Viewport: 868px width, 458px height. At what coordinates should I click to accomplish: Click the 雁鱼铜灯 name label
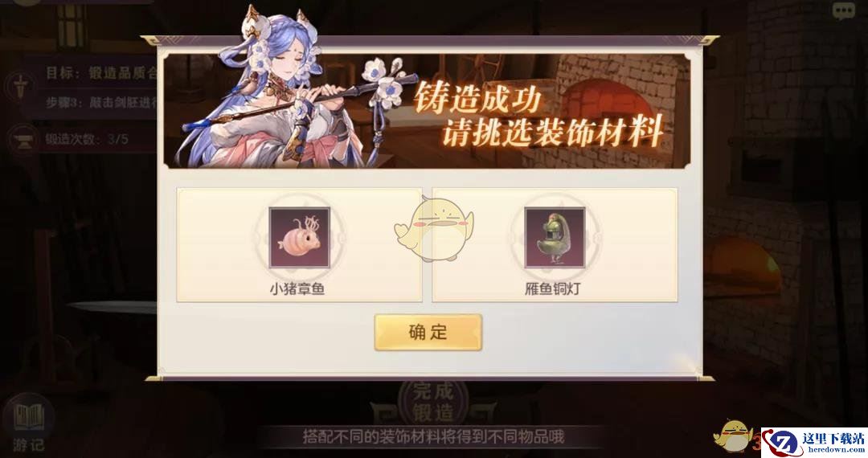(x=552, y=288)
